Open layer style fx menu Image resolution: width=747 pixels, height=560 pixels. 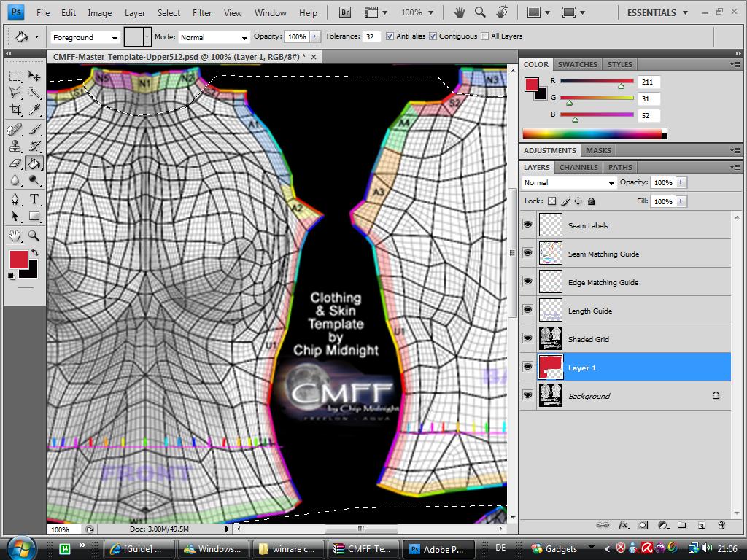[x=623, y=525]
